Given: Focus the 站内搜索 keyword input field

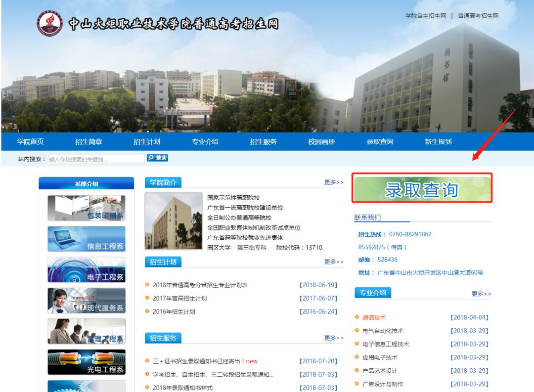Looking at the screenshot, I should (96, 159).
